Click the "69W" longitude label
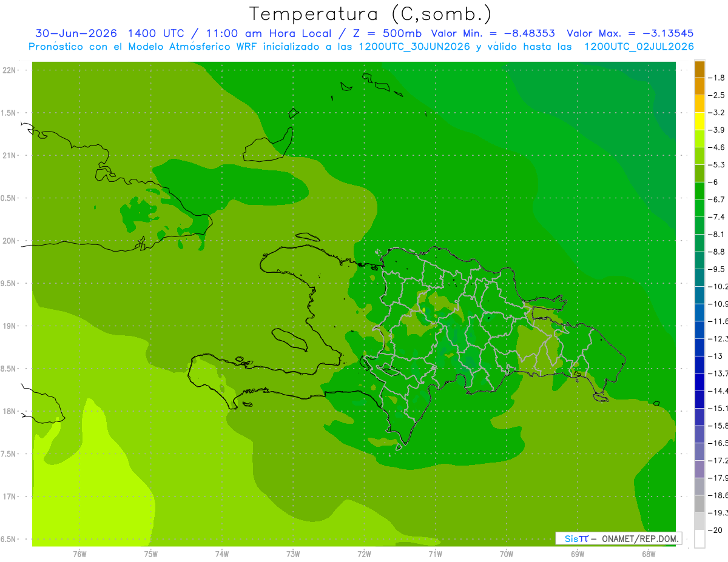 [578, 554]
